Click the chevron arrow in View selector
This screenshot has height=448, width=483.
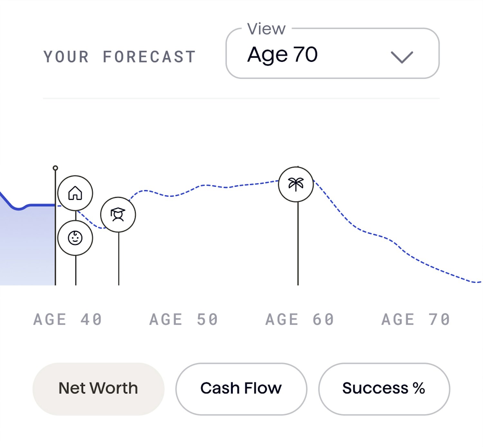click(402, 57)
